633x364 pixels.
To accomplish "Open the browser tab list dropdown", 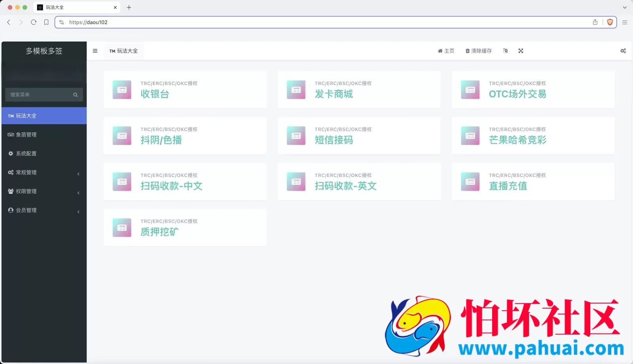I will point(625,8).
